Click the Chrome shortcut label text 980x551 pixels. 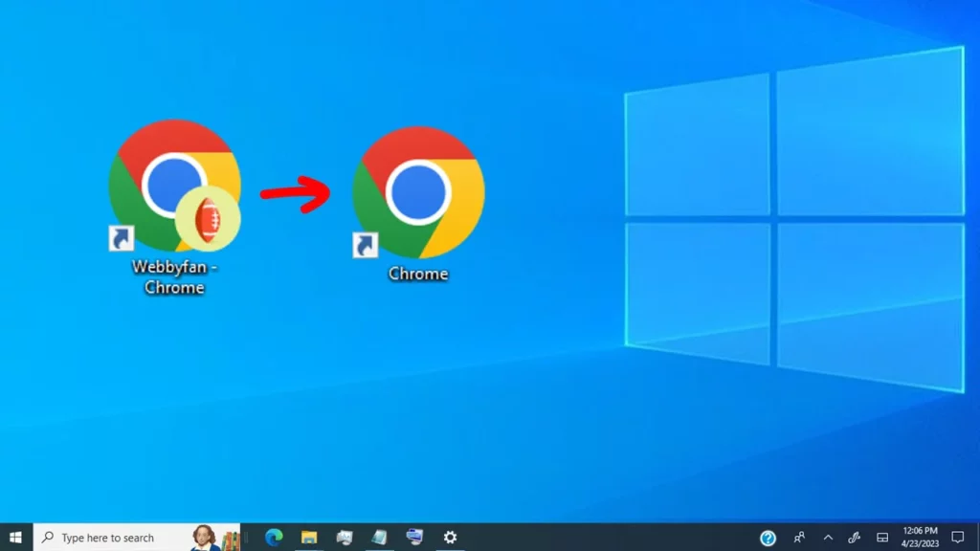(418, 274)
